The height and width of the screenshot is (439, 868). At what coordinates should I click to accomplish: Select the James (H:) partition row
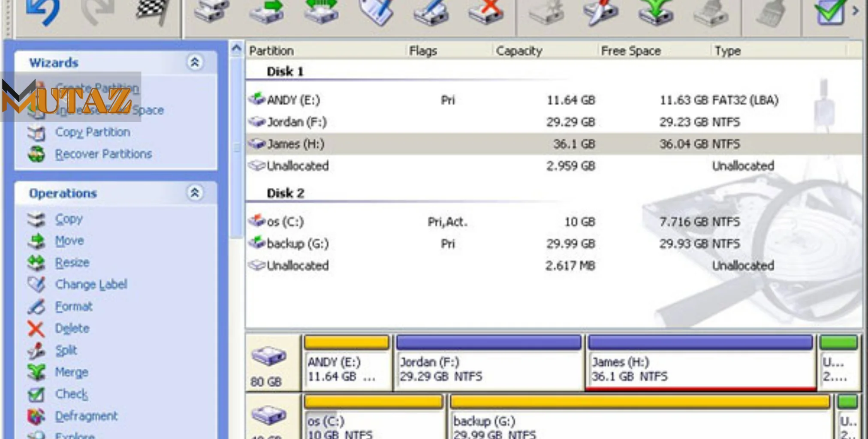point(554,144)
